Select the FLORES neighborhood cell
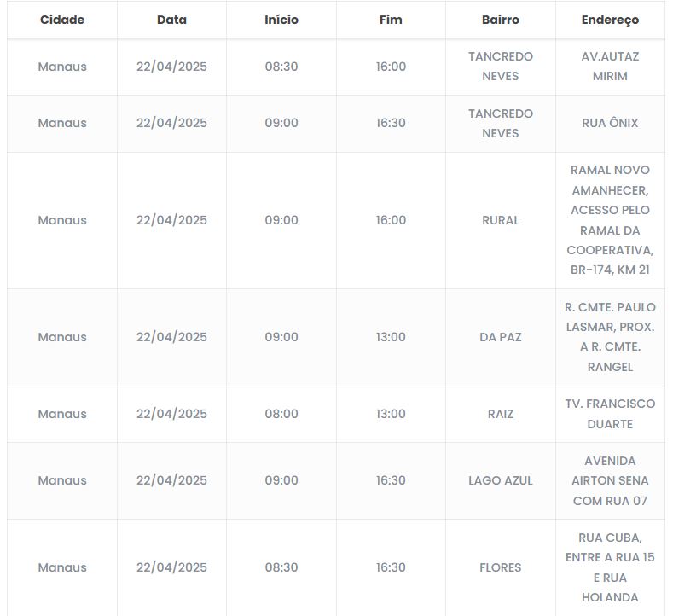The height and width of the screenshot is (616, 673). click(x=501, y=567)
